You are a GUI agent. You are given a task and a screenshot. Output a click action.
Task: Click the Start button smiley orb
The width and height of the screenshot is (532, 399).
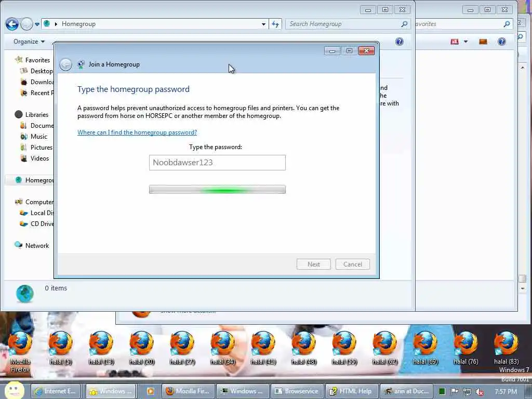click(x=14, y=391)
